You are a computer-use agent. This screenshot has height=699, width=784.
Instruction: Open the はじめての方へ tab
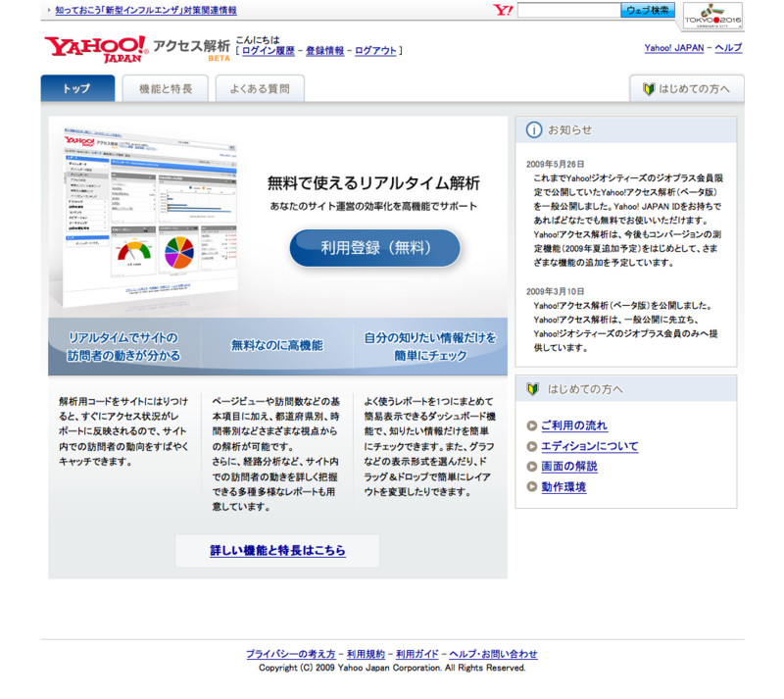tap(687, 88)
